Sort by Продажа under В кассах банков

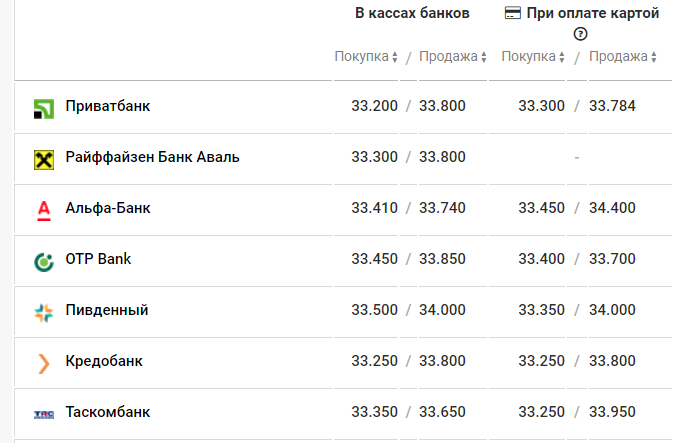tap(453, 57)
